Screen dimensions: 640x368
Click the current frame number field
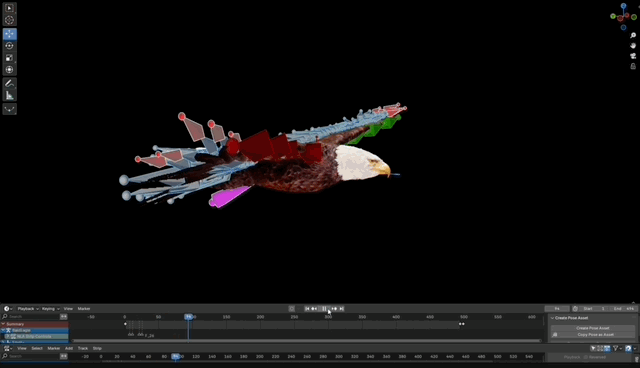557,309
